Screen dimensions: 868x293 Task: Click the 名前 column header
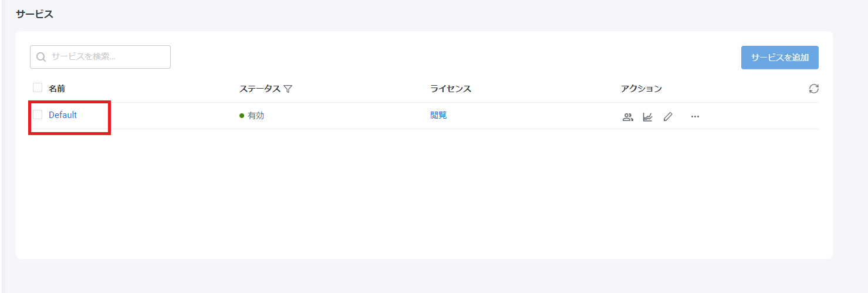(x=57, y=89)
